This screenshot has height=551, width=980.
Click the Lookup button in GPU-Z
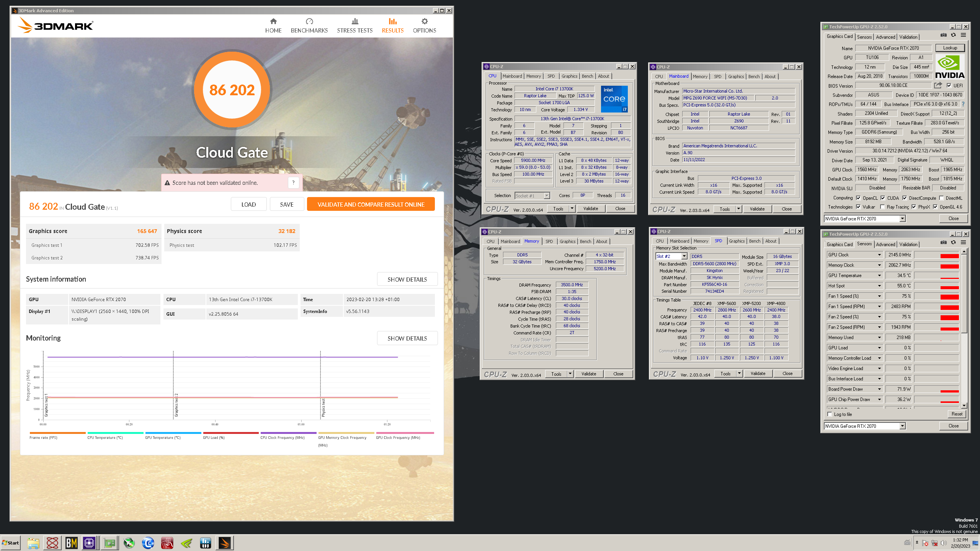coord(950,48)
